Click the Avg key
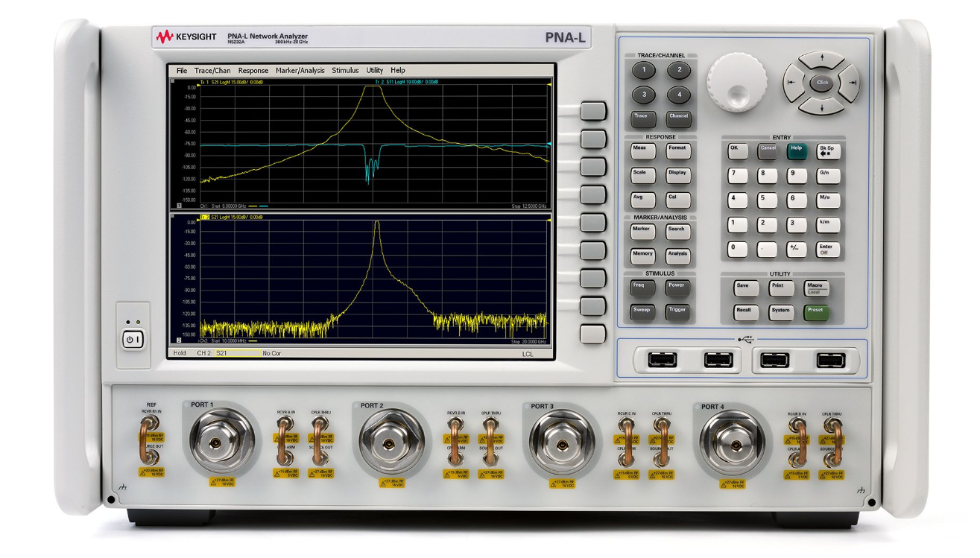 coord(642,200)
